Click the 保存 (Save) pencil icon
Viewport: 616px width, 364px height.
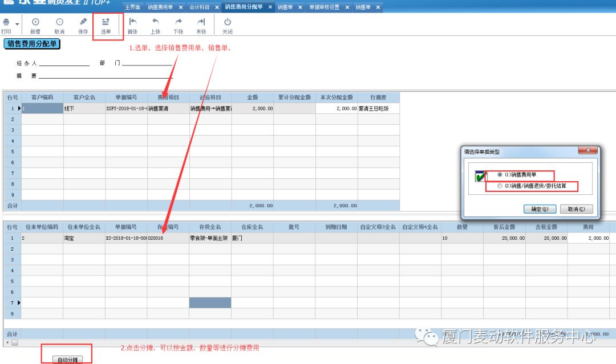coord(83,23)
